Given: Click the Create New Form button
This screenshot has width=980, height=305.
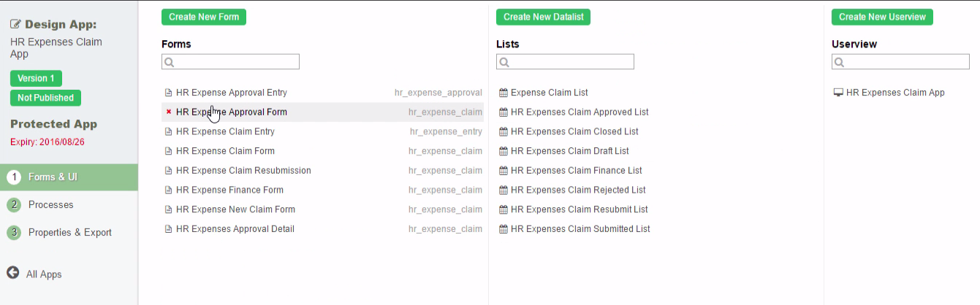Looking at the screenshot, I should coord(203,17).
